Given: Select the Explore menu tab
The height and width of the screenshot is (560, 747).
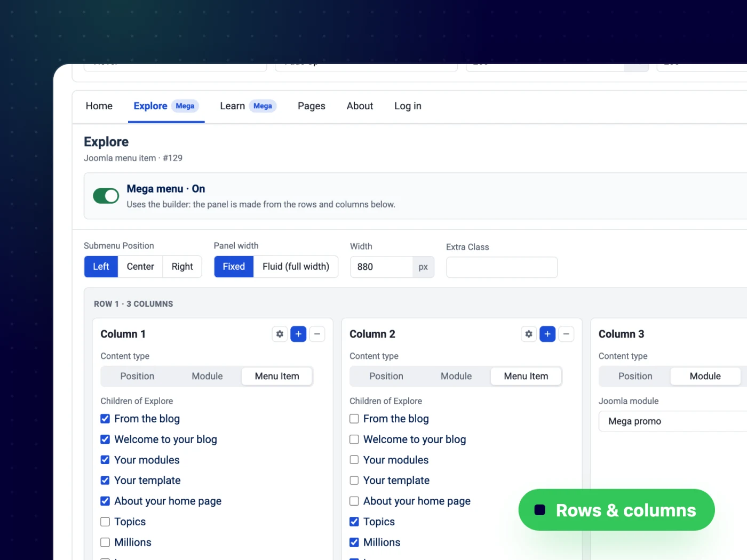Looking at the screenshot, I should click(x=166, y=106).
